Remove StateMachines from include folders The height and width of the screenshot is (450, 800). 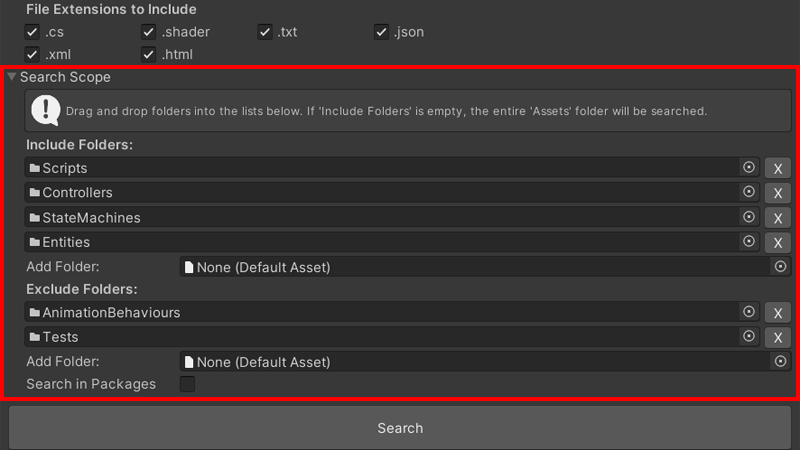tap(778, 218)
